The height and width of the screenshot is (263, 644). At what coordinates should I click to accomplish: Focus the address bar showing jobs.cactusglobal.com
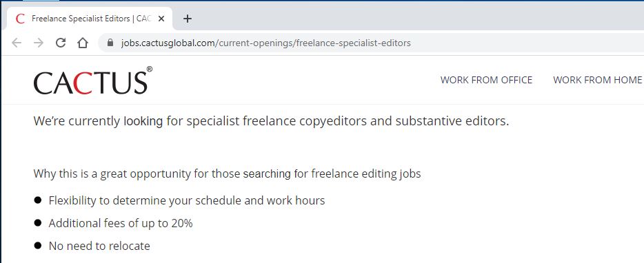pyautogui.click(x=370, y=43)
